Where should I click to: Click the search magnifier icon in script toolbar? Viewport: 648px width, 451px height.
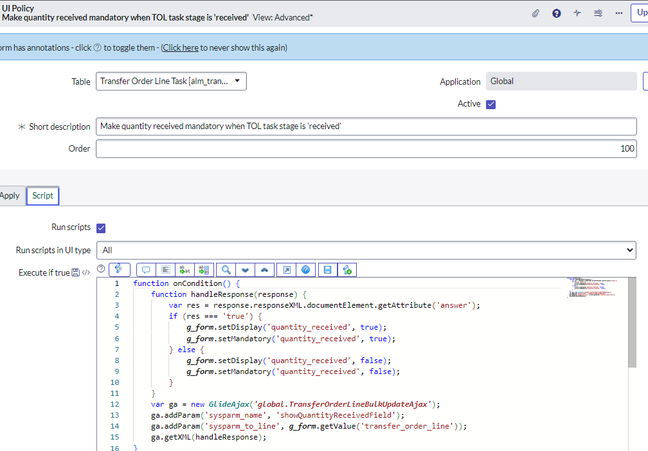click(226, 270)
